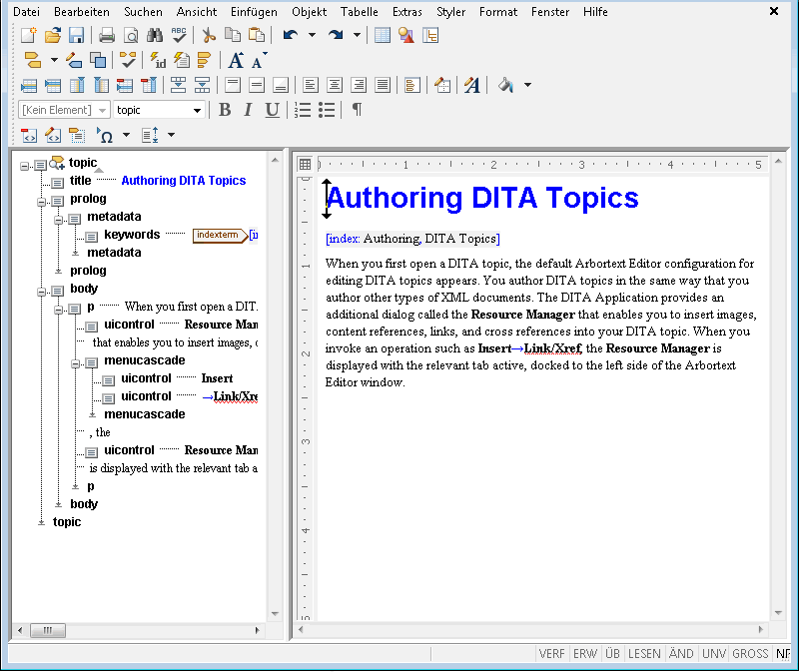Open the redo history dropdown arrow
The image size is (799, 672).
coord(357,35)
